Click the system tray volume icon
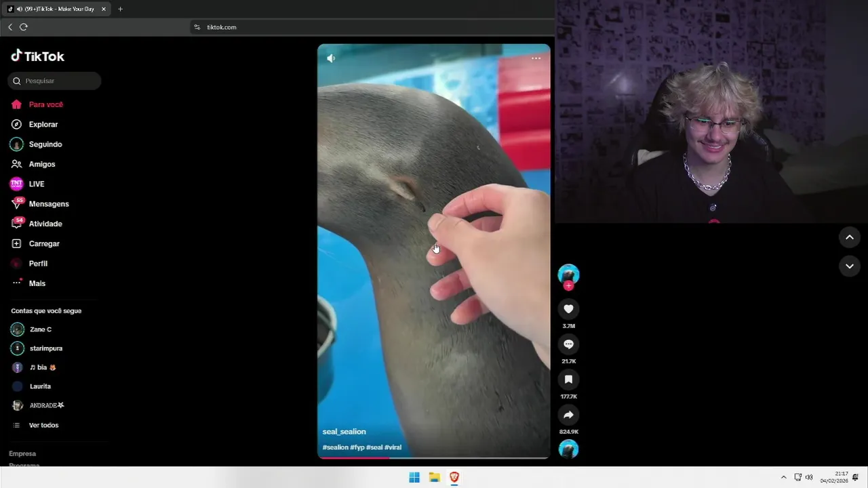 point(809,477)
